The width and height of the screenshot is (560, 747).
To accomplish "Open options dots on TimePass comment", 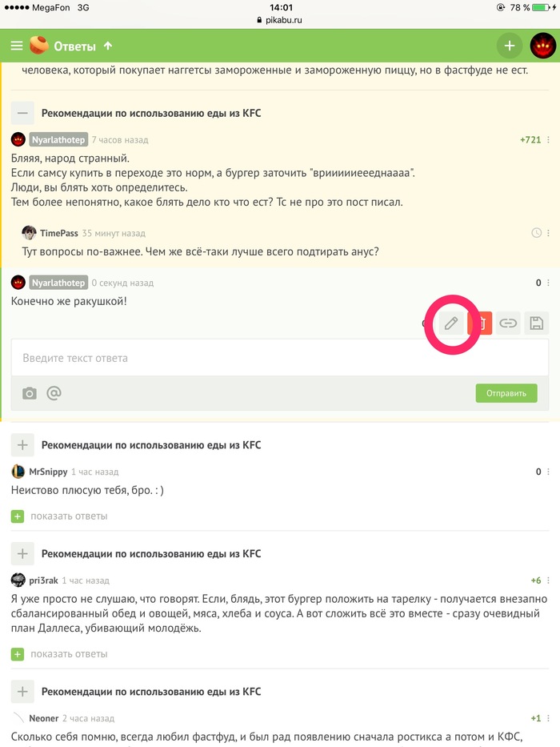I will point(549,233).
